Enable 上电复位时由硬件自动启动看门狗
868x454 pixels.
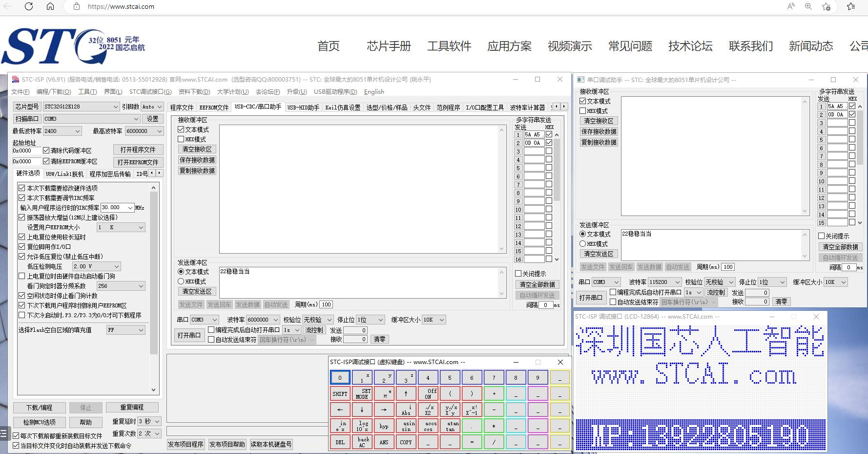coord(21,276)
